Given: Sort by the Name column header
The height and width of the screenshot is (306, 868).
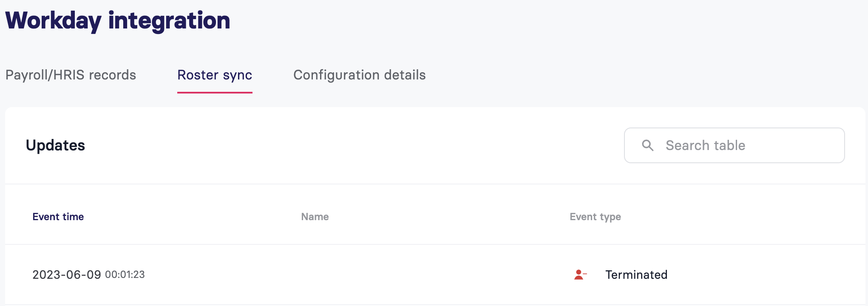Looking at the screenshot, I should (315, 217).
